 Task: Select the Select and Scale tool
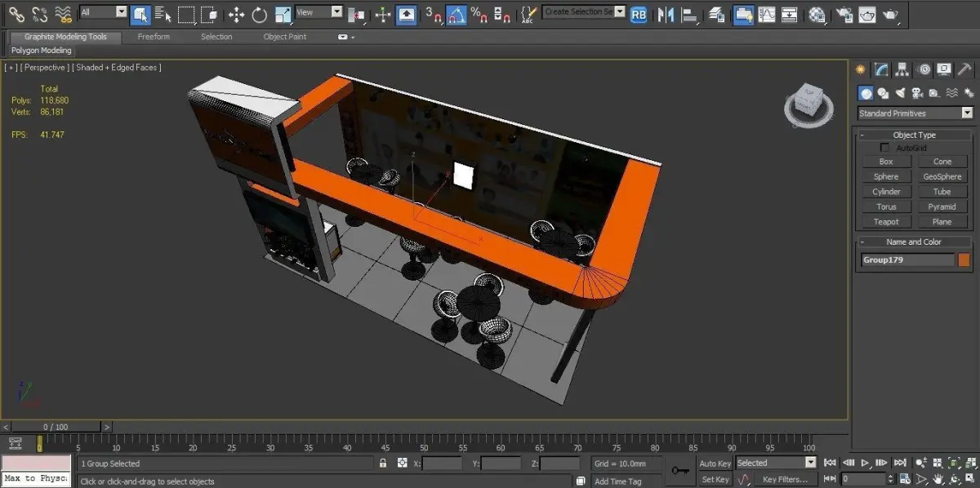click(x=283, y=14)
